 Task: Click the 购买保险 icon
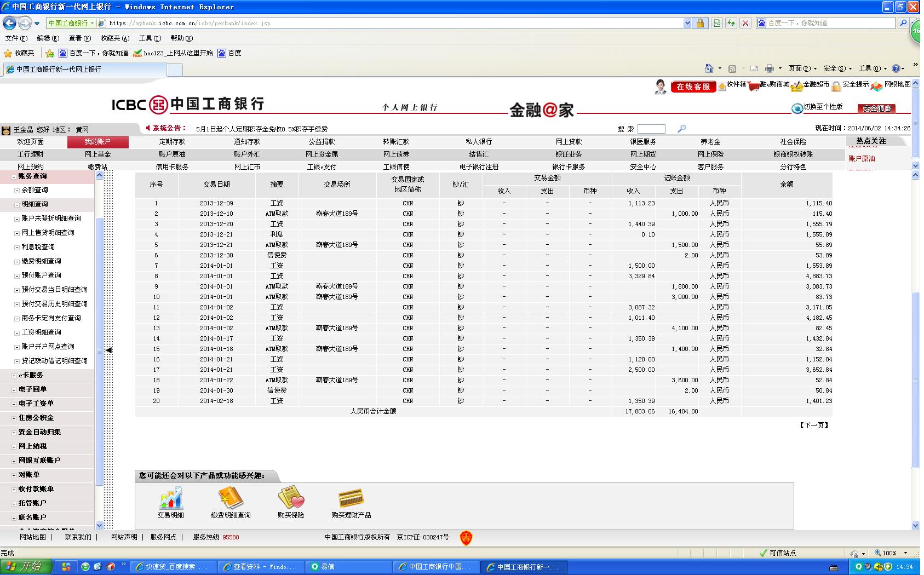(290, 498)
